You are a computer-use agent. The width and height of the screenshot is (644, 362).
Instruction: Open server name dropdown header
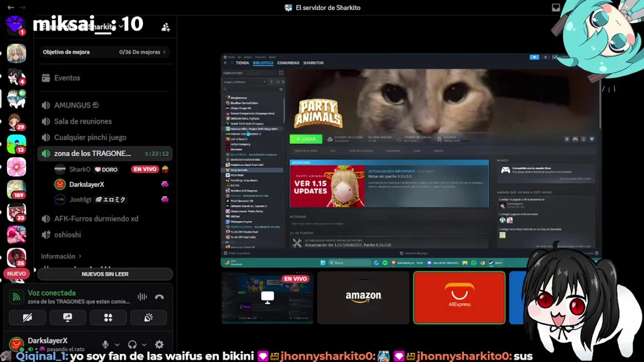click(x=83, y=27)
